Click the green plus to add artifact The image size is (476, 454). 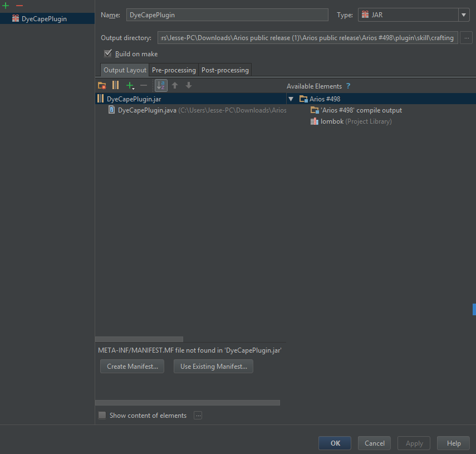6,6
